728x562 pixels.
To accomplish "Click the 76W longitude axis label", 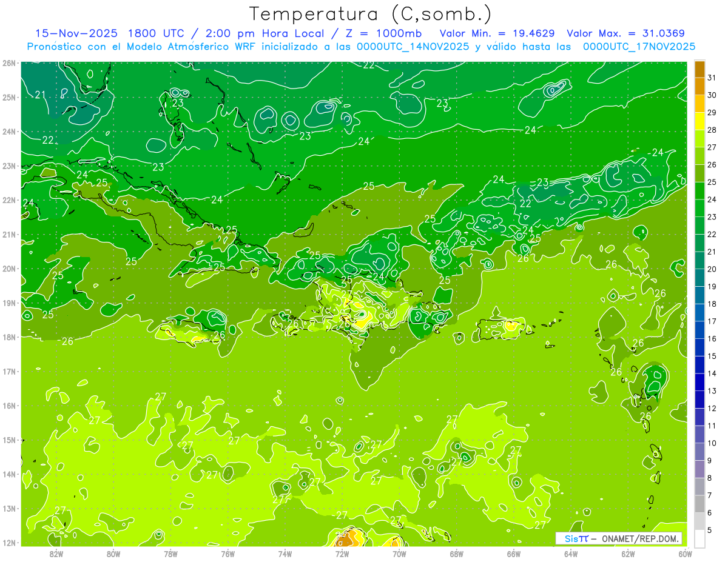I will (x=227, y=554).
